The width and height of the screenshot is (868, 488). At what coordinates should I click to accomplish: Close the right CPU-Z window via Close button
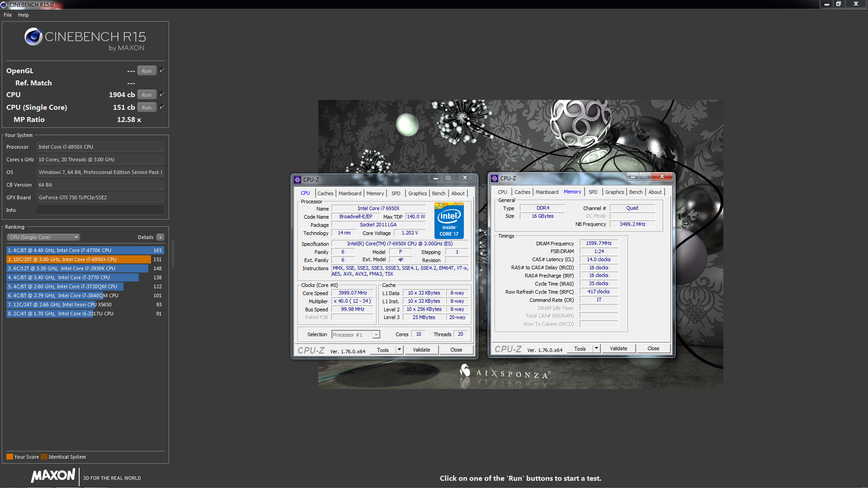653,348
